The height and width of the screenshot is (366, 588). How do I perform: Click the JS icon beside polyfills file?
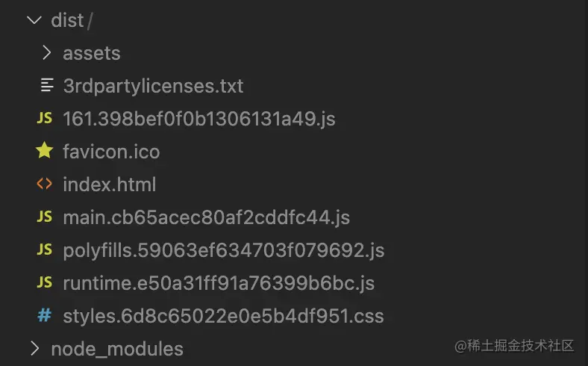point(45,249)
